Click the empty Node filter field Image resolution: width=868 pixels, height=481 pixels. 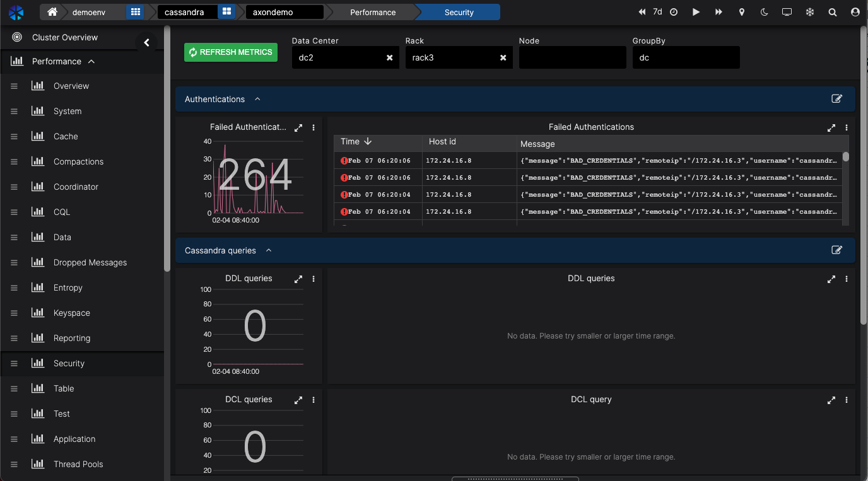[x=572, y=57]
